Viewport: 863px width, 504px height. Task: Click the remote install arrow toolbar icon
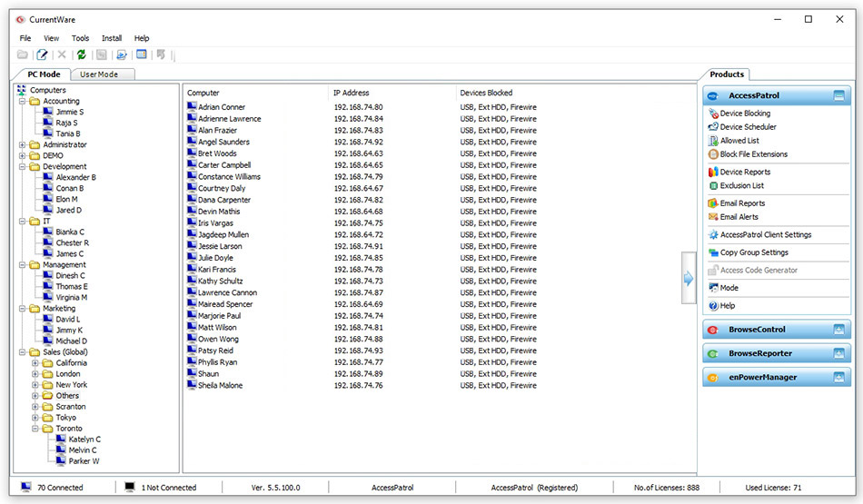[122, 54]
